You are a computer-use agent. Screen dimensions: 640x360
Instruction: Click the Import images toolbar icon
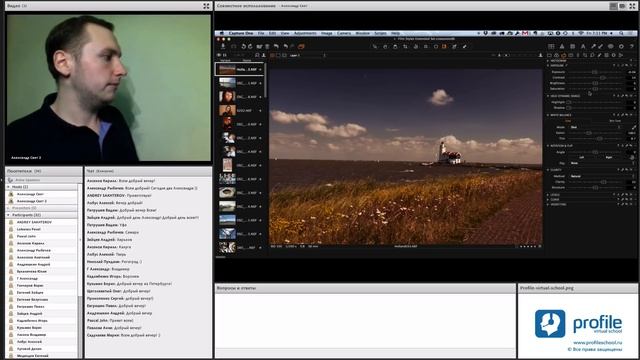coord(223,47)
